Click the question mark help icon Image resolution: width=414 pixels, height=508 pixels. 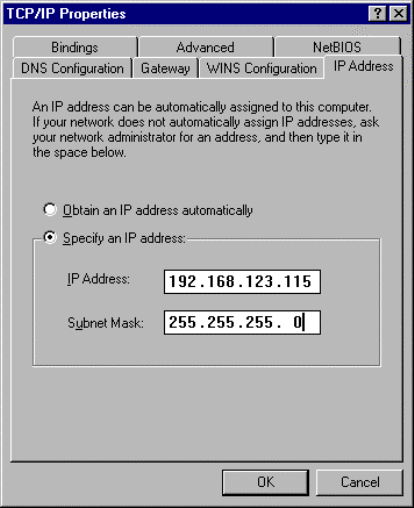[x=377, y=14]
